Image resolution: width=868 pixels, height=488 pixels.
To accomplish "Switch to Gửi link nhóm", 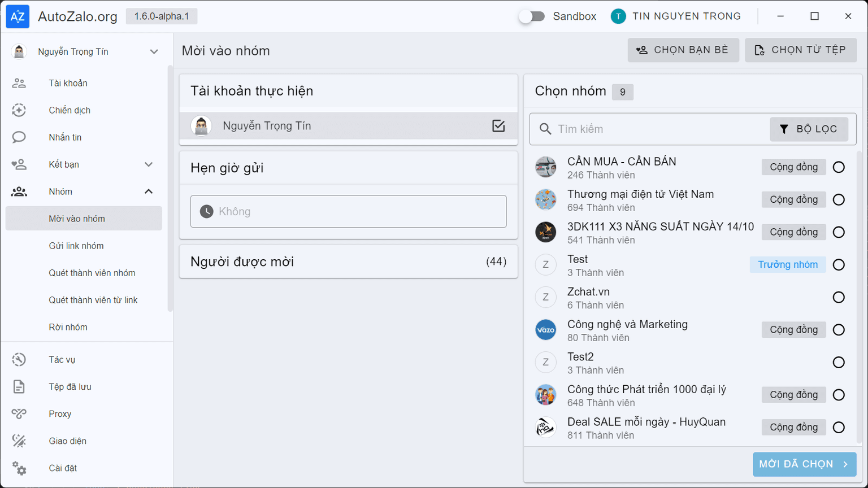I will point(76,246).
